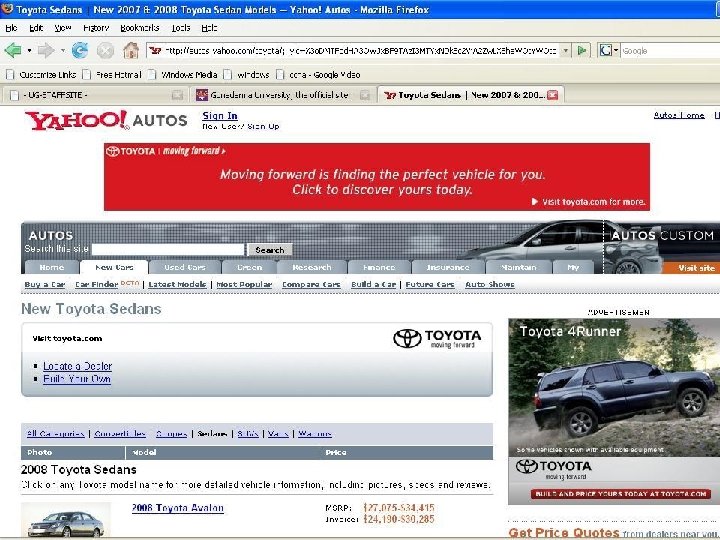The width and height of the screenshot is (720, 540).
Task: Click the red Toyota moving forward banner ad
Action: pyautogui.click(x=377, y=177)
